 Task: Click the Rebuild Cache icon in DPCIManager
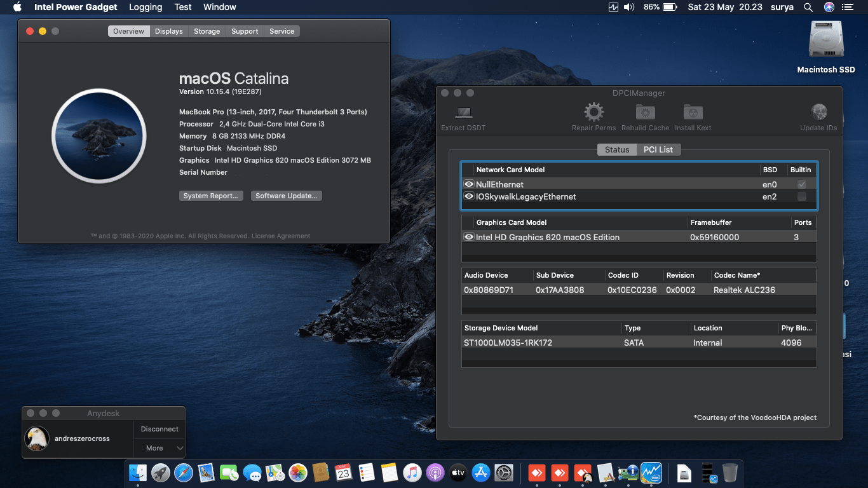pos(645,113)
